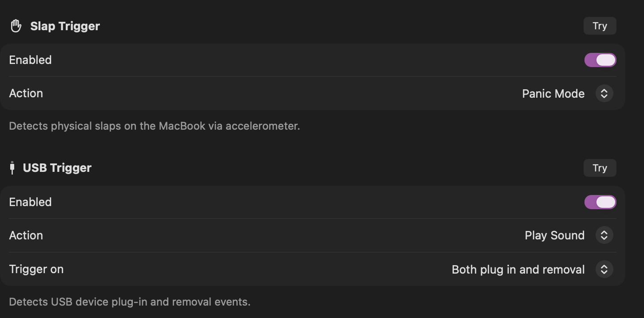Open the Trigger on chevron selector
Screen dimensions: 644x318
tap(604, 269)
